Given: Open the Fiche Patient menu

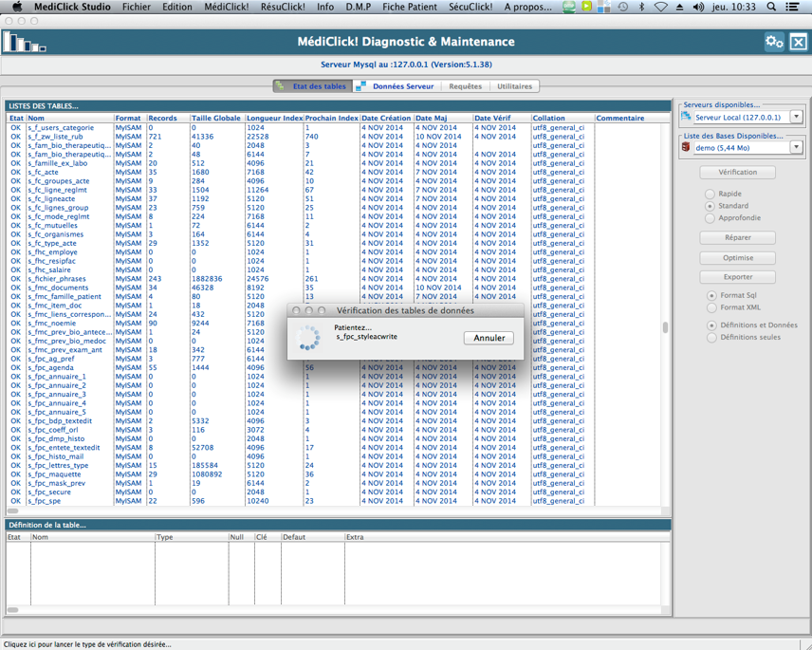Looking at the screenshot, I should (x=410, y=7).
